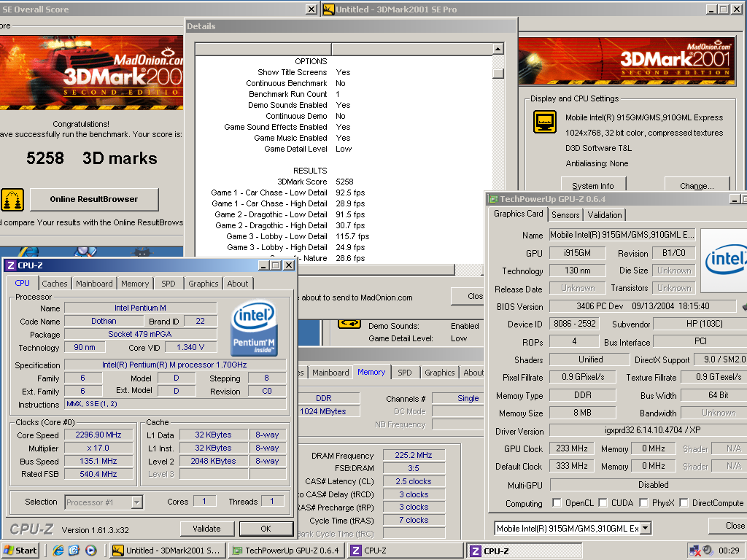Screen dimensions: 747x560
Task: Enable the DirectCompute checkbox in GPU-Z
Action: pyautogui.click(x=684, y=503)
